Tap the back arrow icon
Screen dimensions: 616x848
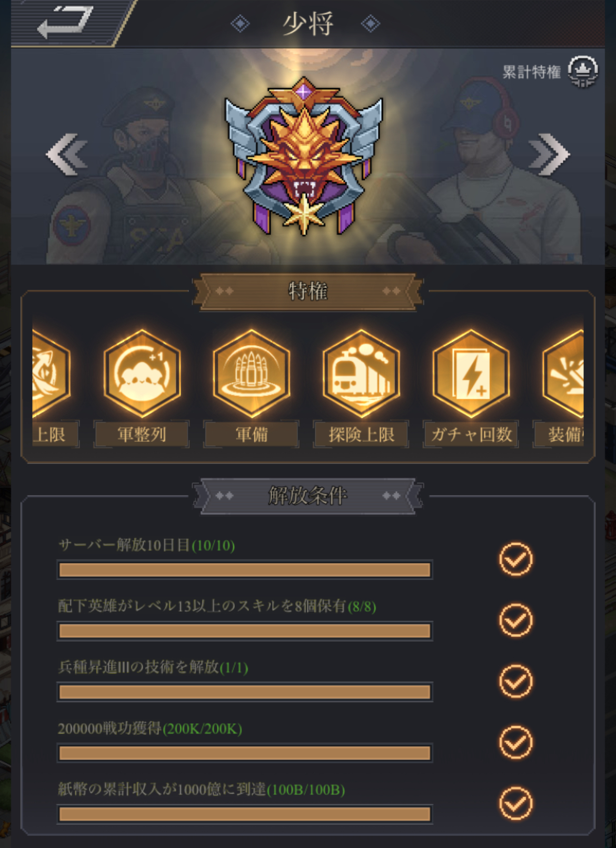point(65,22)
